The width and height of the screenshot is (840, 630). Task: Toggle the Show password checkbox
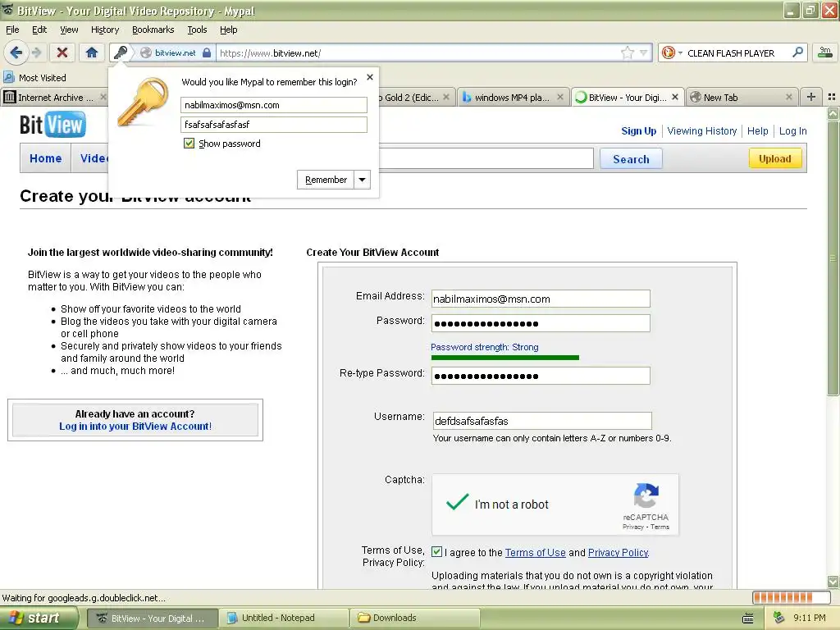click(x=189, y=143)
